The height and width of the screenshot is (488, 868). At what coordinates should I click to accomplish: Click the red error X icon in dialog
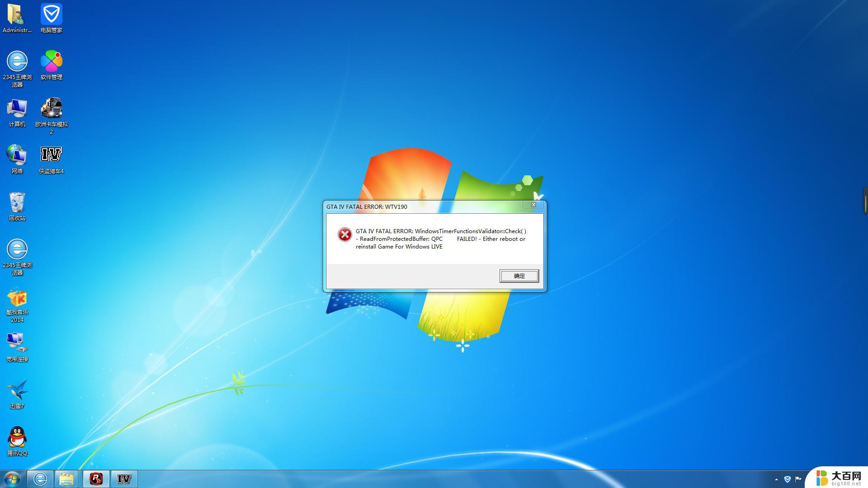click(x=344, y=235)
